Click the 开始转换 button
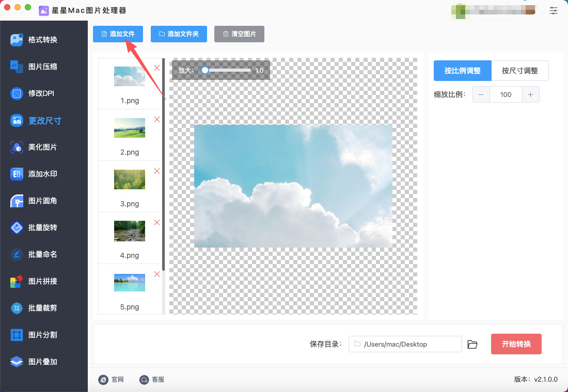Screen dimensions: 568x392 [x=516, y=344]
